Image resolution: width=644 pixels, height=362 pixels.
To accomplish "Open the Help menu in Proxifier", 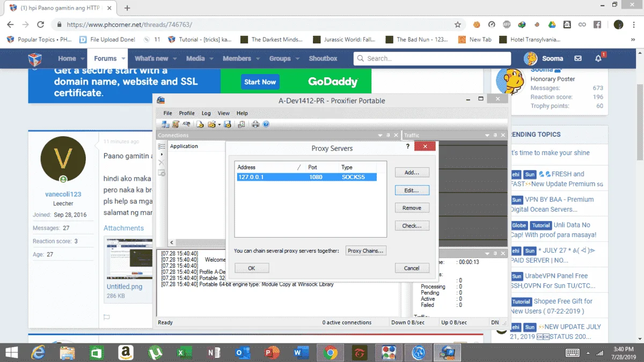I will click(242, 113).
